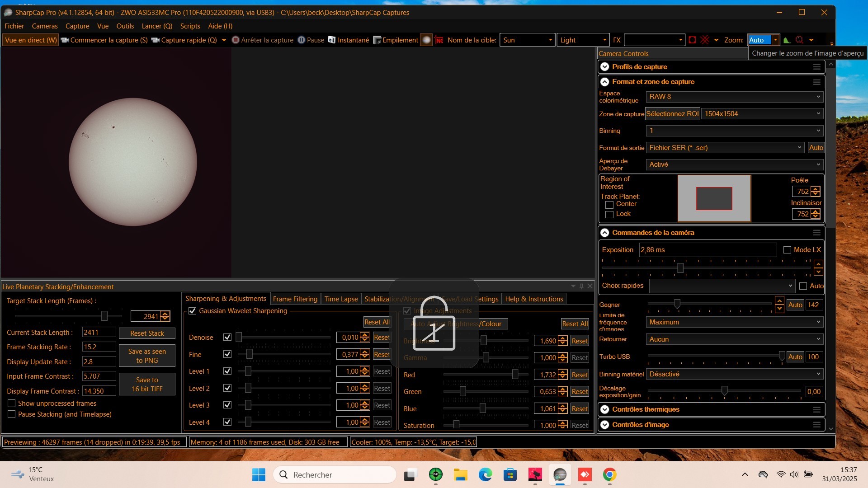Open Microsoft Edge from the taskbar
The image size is (868, 488).
click(485, 475)
